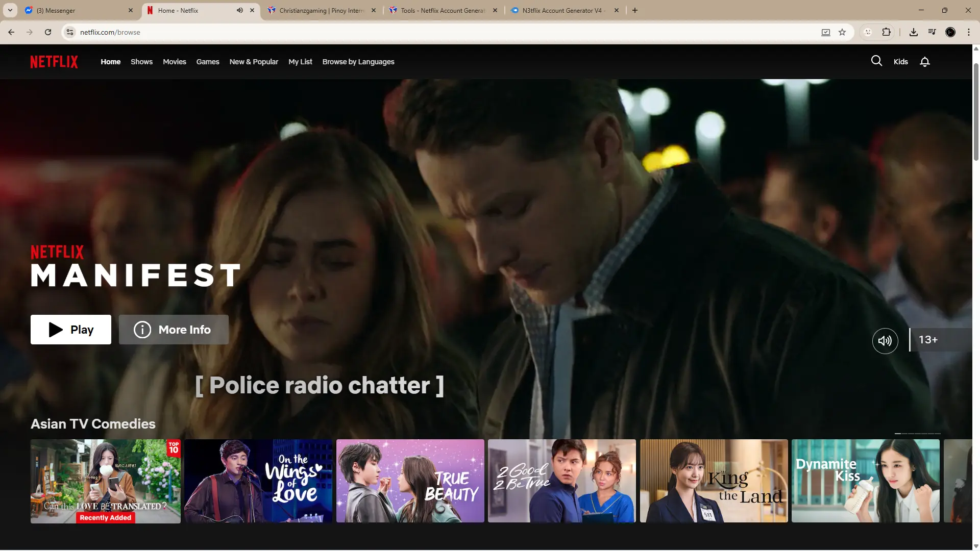Open the notifications bell
Image resolution: width=980 pixels, height=551 pixels.
point(924,62)
